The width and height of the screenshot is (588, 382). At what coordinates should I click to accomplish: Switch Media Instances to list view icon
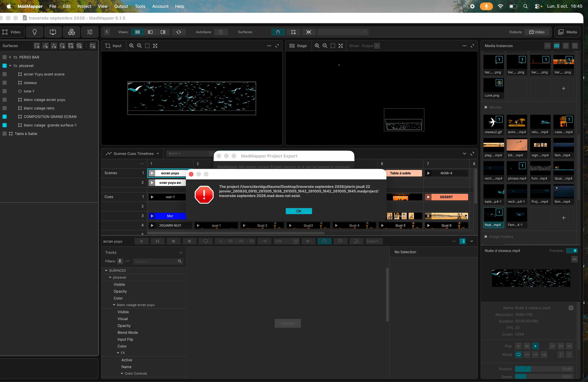pos(547,46)
